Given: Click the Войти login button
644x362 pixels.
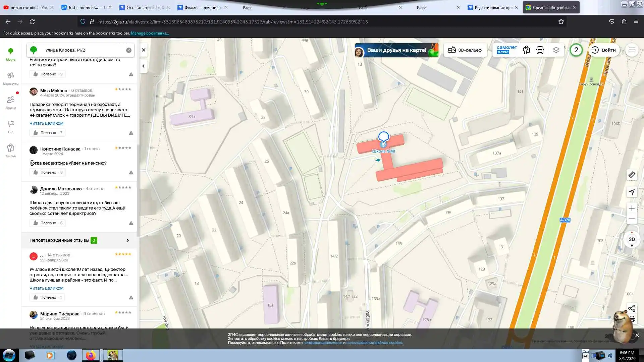Looking at the screenshot, I should pos(604,50).
